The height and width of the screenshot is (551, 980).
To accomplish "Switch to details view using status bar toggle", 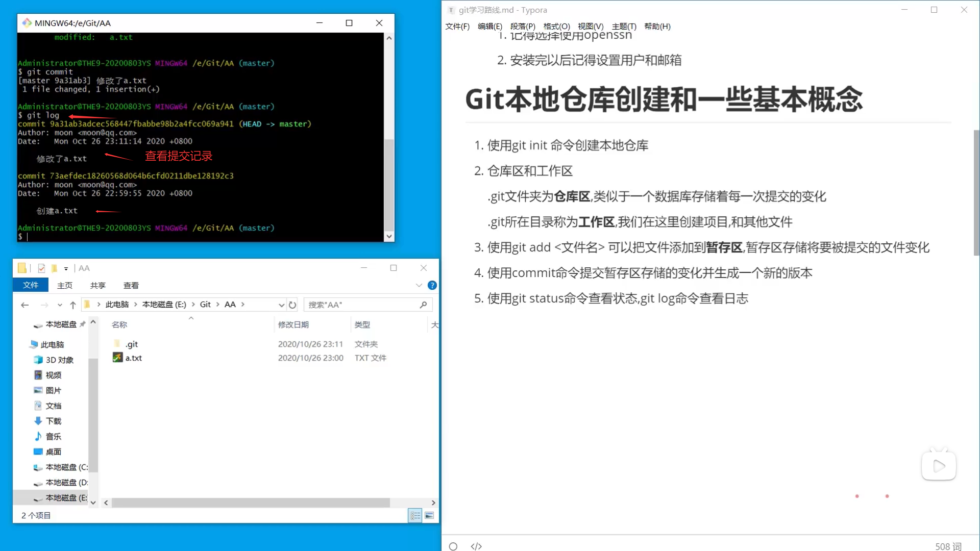I will click(415, 515).
